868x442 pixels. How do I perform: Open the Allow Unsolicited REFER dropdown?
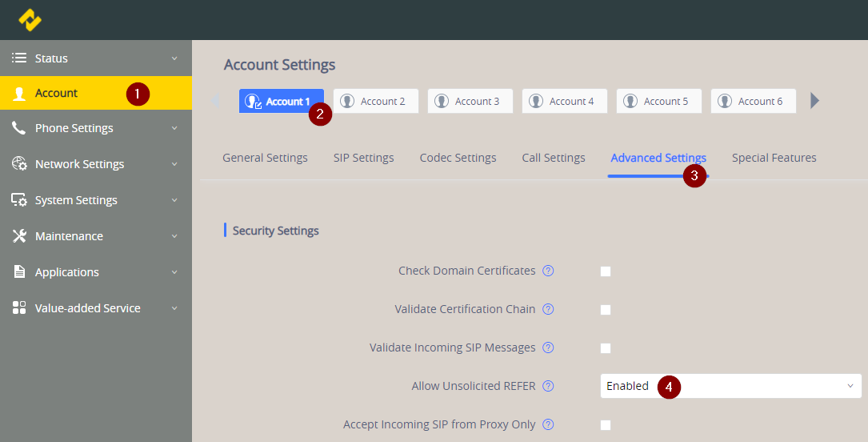tap(730, 386)
